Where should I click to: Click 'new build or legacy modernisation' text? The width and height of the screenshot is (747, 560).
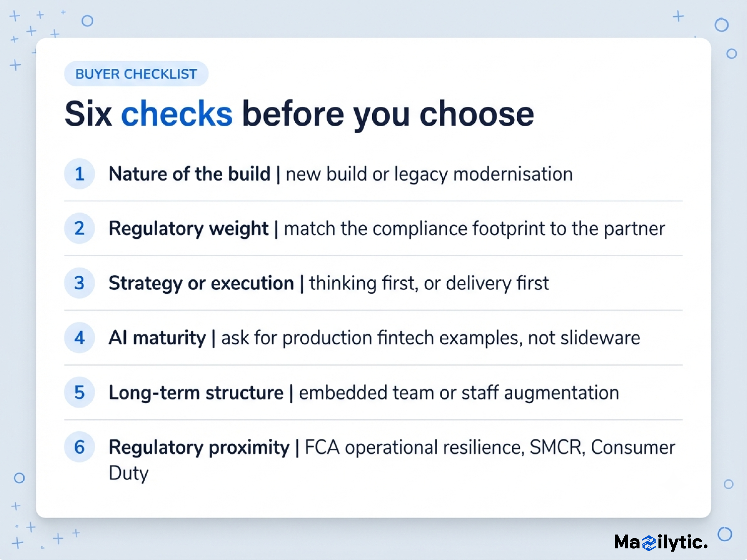pyautogui.click(x=429, y=175)
